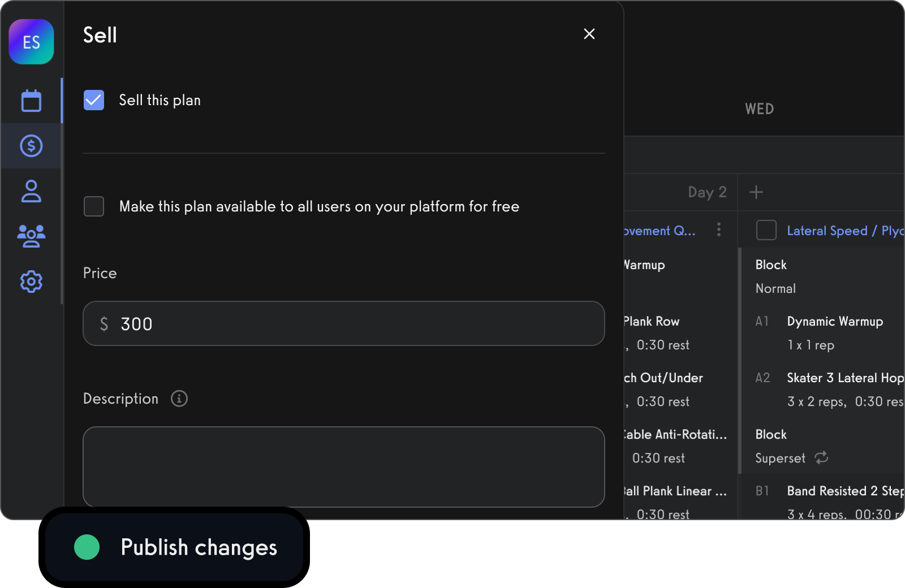Click the Superset repeat icon
The height and width of the screenshot is (588, 905).
[821, 457]
